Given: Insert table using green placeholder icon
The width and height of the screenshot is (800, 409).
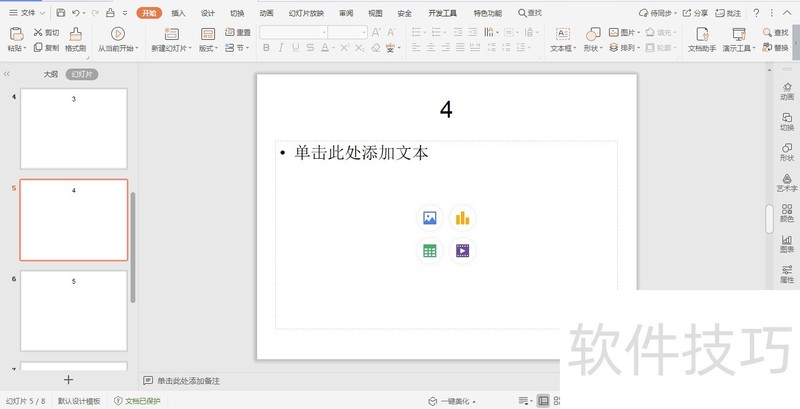Looking at the screenshot, I should coord(430,250).
